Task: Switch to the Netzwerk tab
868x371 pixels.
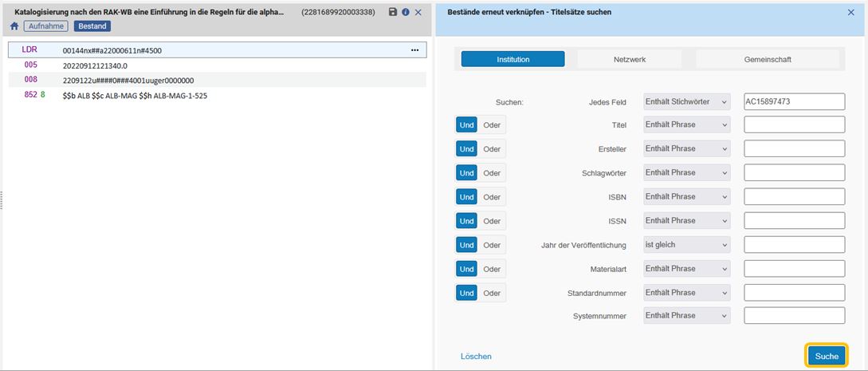Action: click(630, 59)
